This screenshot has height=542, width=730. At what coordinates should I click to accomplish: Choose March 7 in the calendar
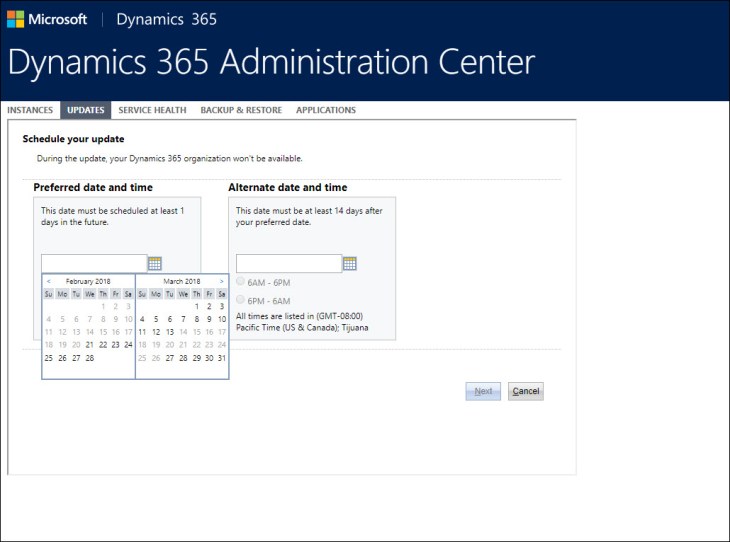pos(183,319)
